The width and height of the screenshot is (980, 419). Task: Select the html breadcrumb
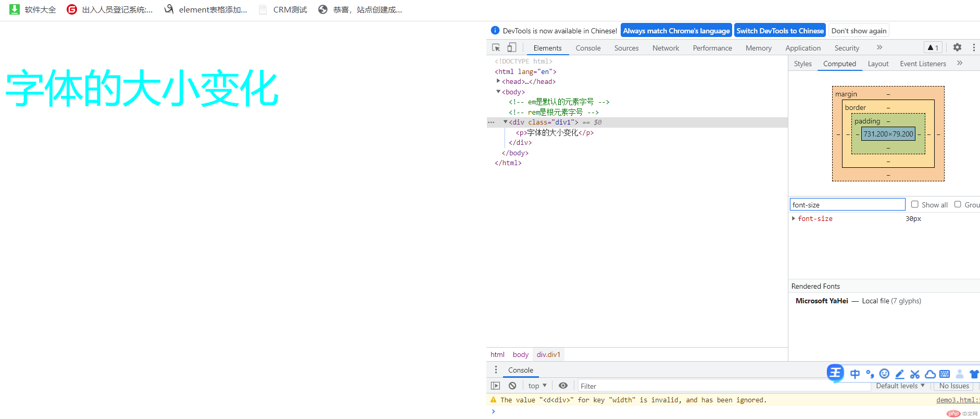point(497,354)
